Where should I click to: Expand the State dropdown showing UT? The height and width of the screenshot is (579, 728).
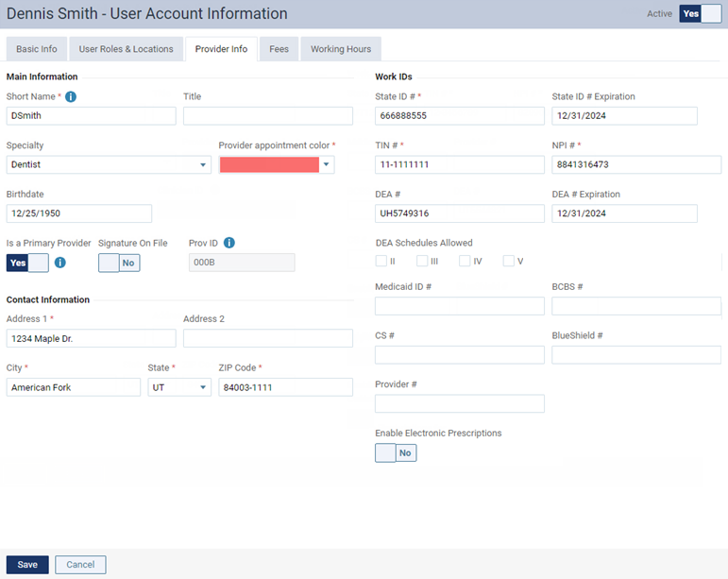click(x=179, y=387)
